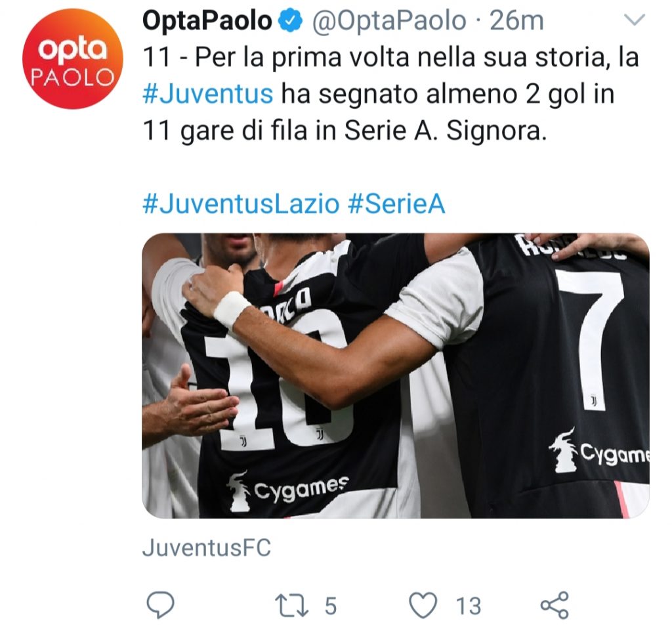Click the @OptaPaolo handle
This screenshot has height=636, width=672.
[x=388, y=22]
